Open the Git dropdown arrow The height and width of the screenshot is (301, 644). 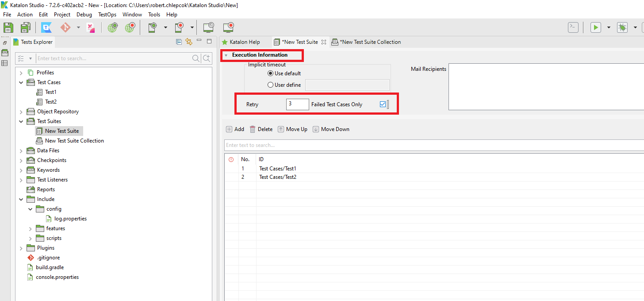coord(78,27)
